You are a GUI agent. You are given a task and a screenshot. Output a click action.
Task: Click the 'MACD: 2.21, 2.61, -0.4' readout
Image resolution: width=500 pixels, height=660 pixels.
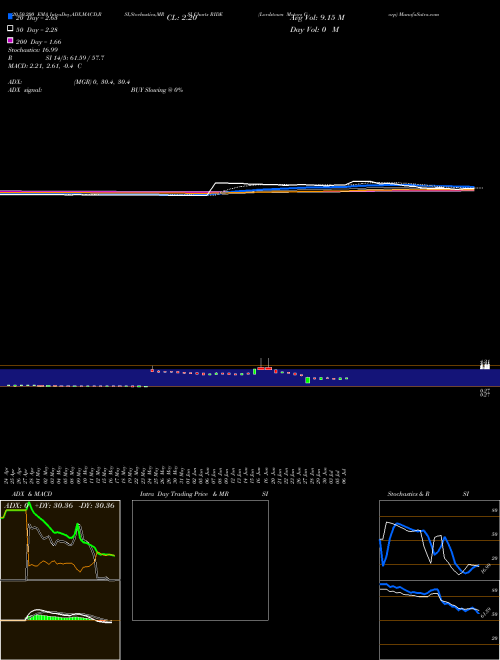[x=42, y=66]
